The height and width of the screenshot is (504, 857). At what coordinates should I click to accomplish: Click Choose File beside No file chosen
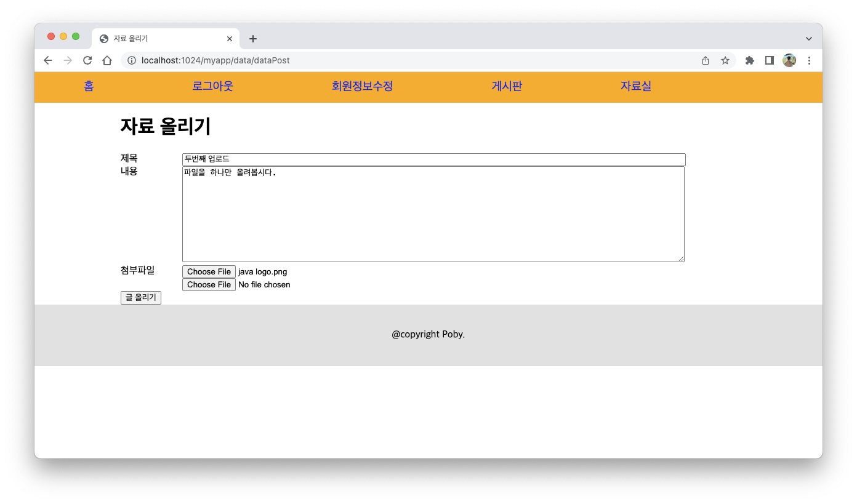(209, 284)
